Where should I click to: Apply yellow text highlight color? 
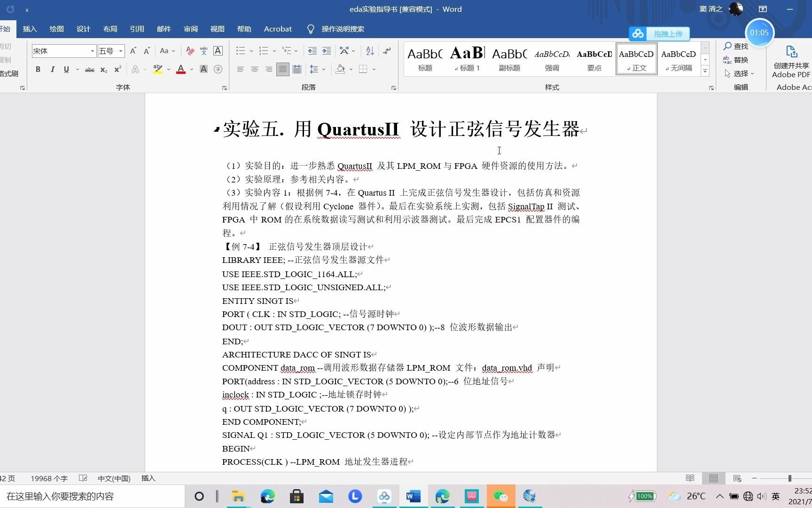coord(158,70)
